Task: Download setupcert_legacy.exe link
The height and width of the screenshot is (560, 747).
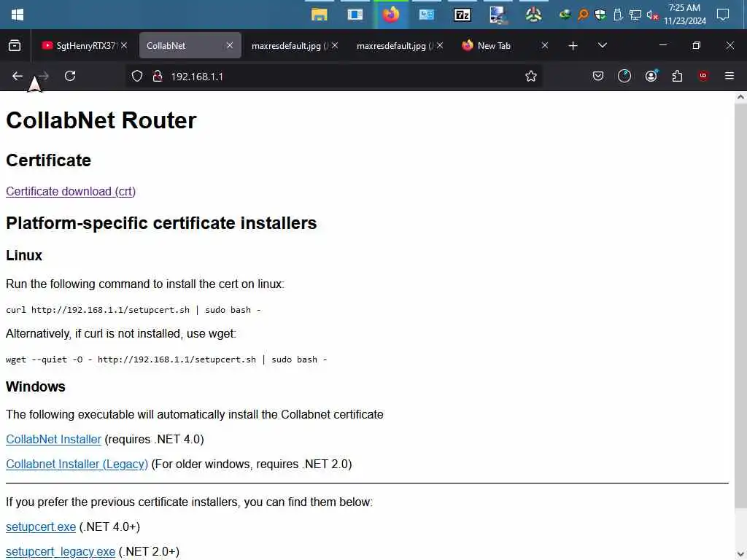Action: [61, 551]
